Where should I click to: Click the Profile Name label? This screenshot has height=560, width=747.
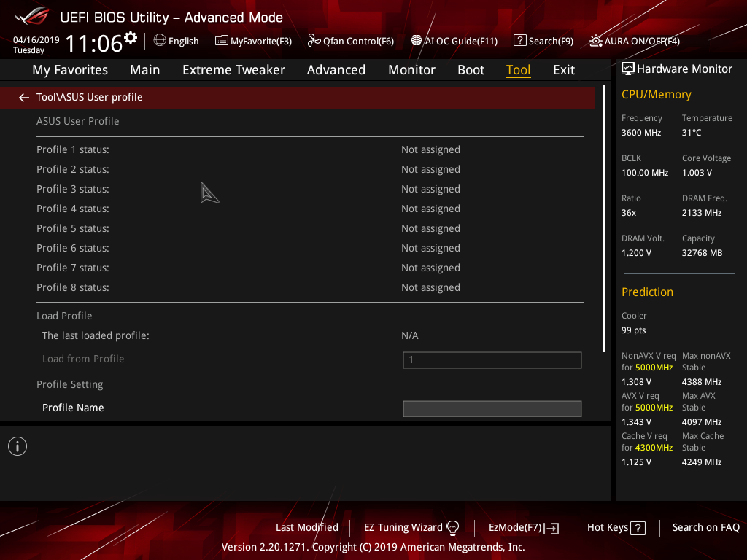coord(73,408)
